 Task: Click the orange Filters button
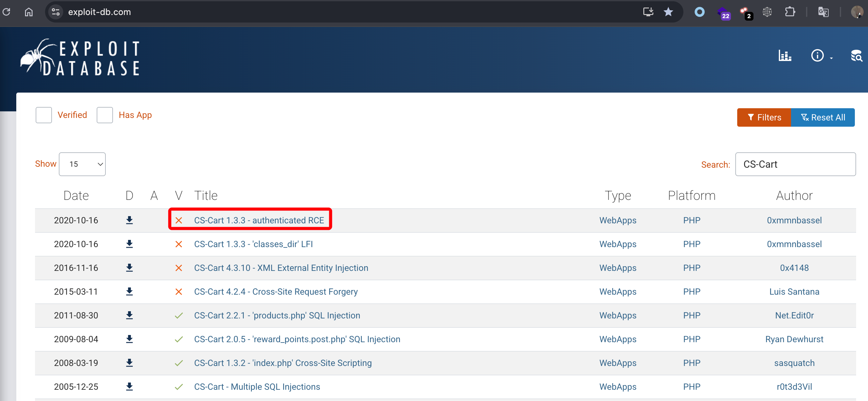pos(763,117)
